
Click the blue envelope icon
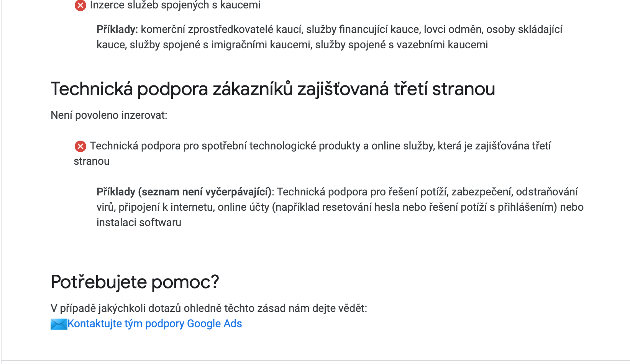pyautogui.click(x=59, y=324)
